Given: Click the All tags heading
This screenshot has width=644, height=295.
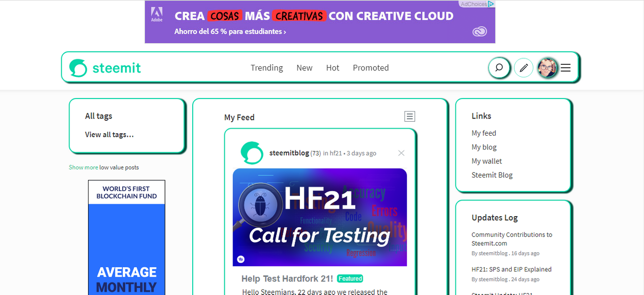Looking at the screenshot, I should 99,116.
